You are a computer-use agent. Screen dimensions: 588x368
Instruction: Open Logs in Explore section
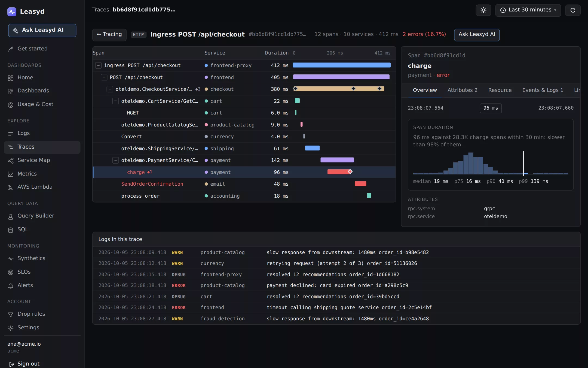42,133
